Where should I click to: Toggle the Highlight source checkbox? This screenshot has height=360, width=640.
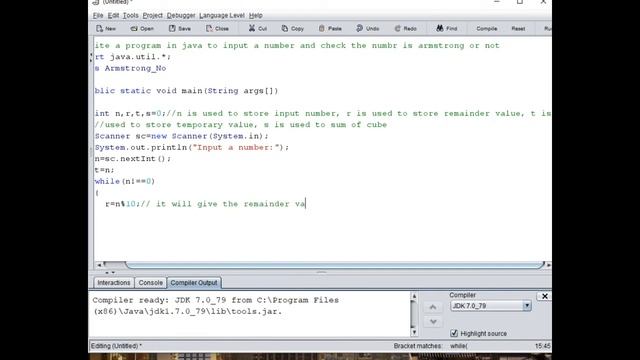coord(454,333)
